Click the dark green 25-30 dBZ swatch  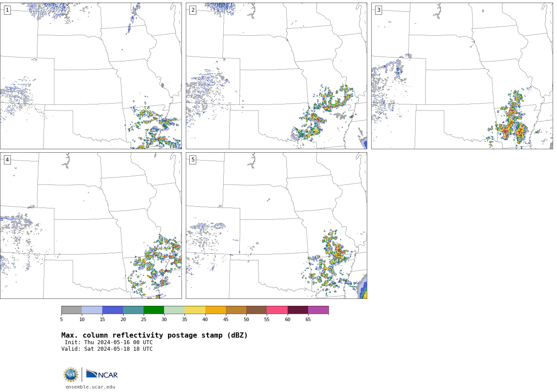coord(154,310)
